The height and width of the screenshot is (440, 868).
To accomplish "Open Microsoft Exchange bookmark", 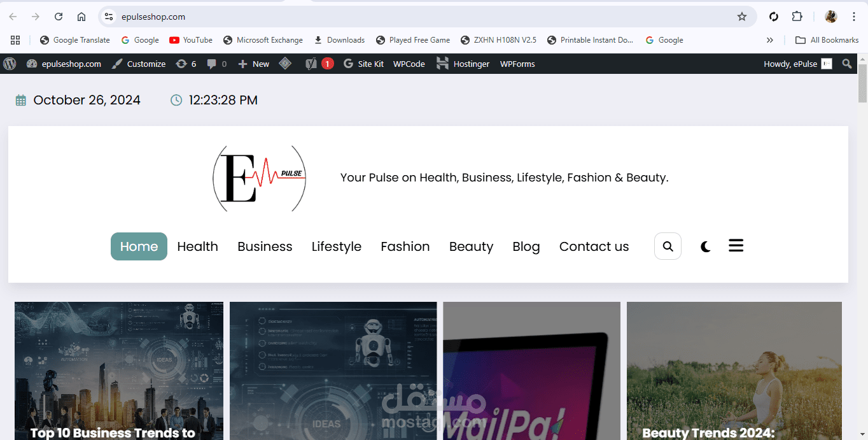I will point(263,40).
